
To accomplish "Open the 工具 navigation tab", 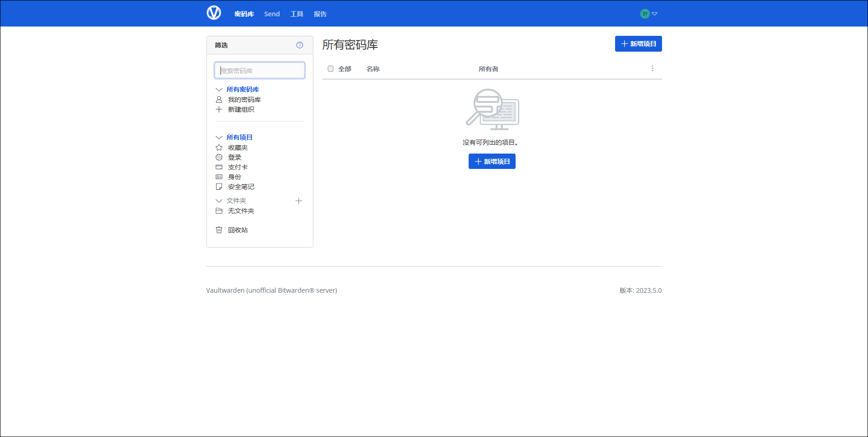I will pos(297,14).
